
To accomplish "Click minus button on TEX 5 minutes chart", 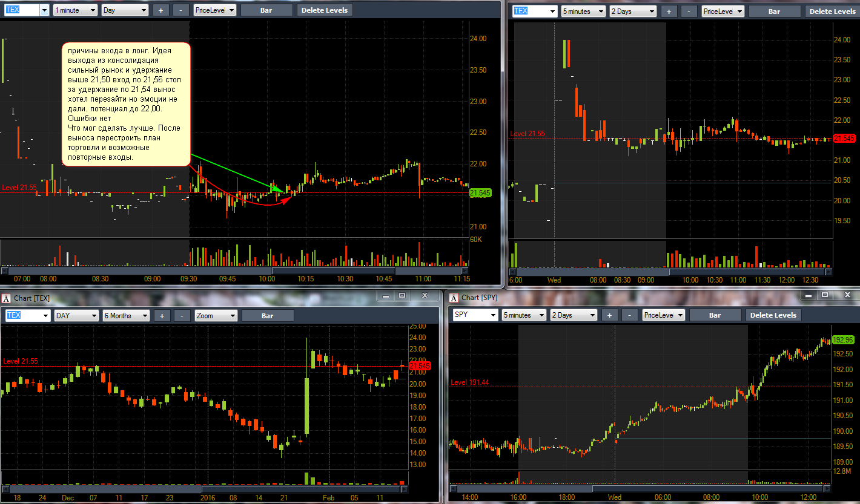I will pos(689,11).
